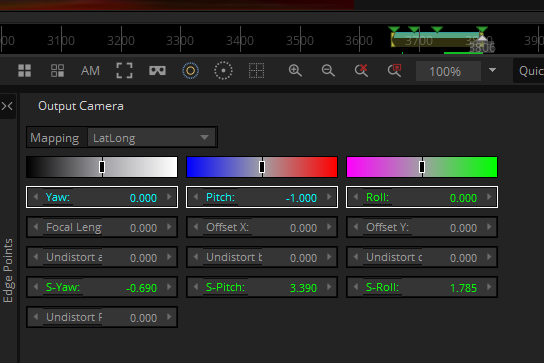
Task: Increase S-Pitch with right arrow
Action: pyautogui.click(x=329, y=287)
